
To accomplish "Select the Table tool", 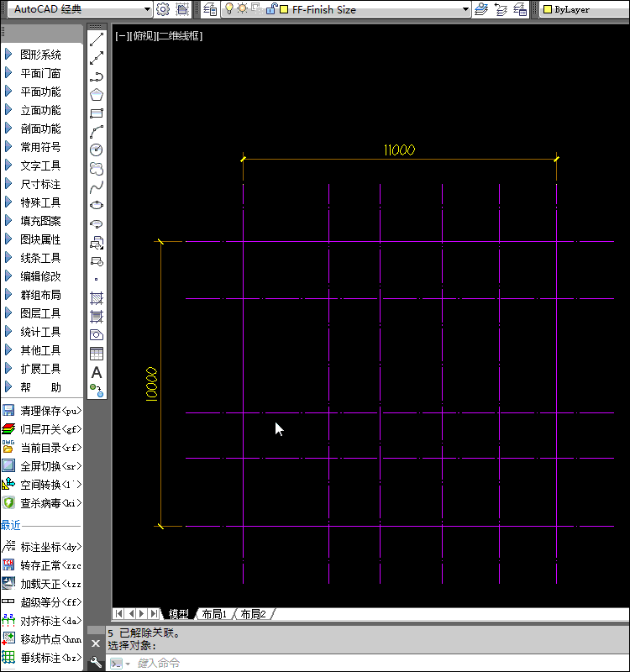I will point(97,354).
